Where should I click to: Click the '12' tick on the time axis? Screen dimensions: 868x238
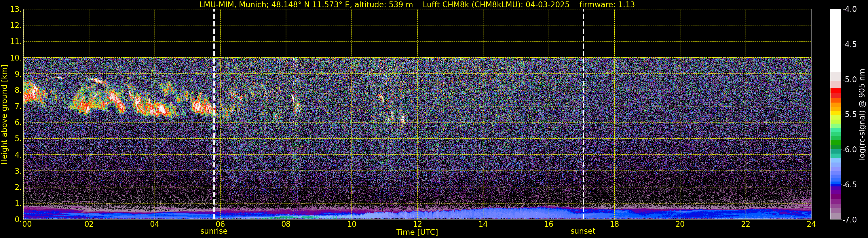(x=417, y=224)
